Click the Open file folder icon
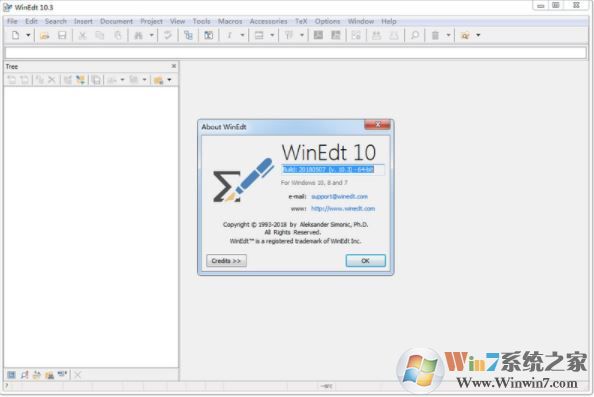The image size is (594, 397). 45,36
